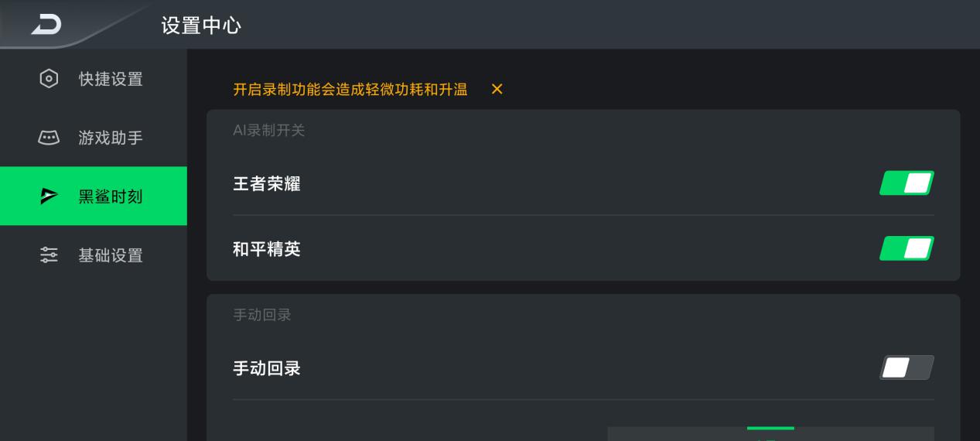Go to the 基础设置 label
Viewport: 980px width, 441px height.
click(x=111, y=255)
